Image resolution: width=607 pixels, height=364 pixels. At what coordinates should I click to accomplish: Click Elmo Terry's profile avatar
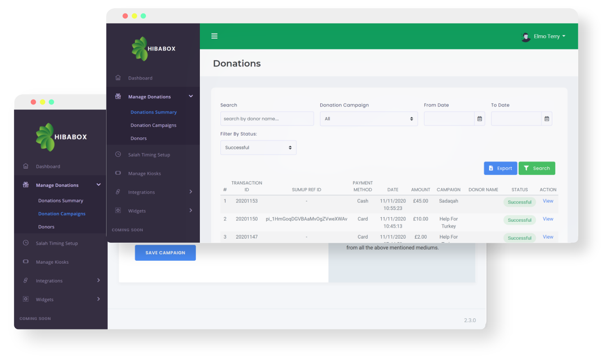(526, 37)
